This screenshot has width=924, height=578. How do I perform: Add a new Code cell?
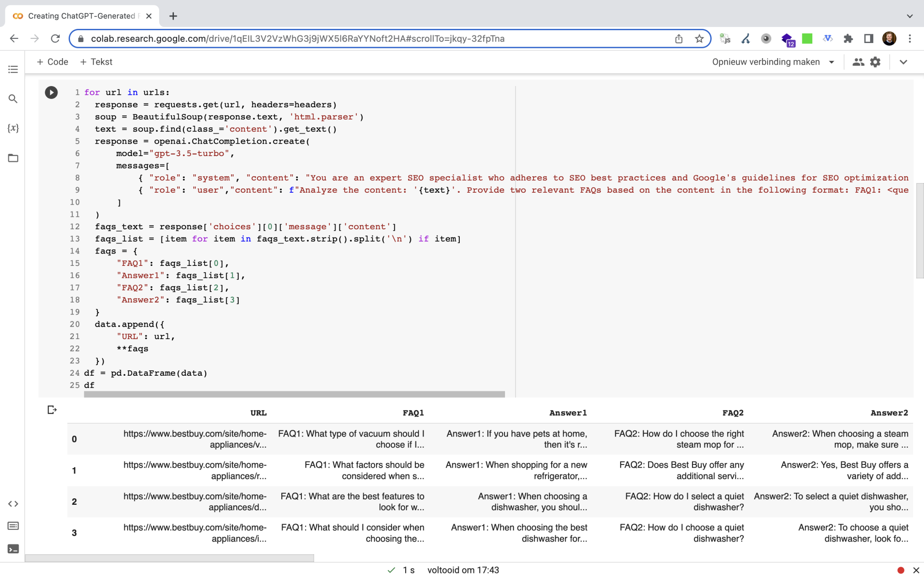(53, 62)
